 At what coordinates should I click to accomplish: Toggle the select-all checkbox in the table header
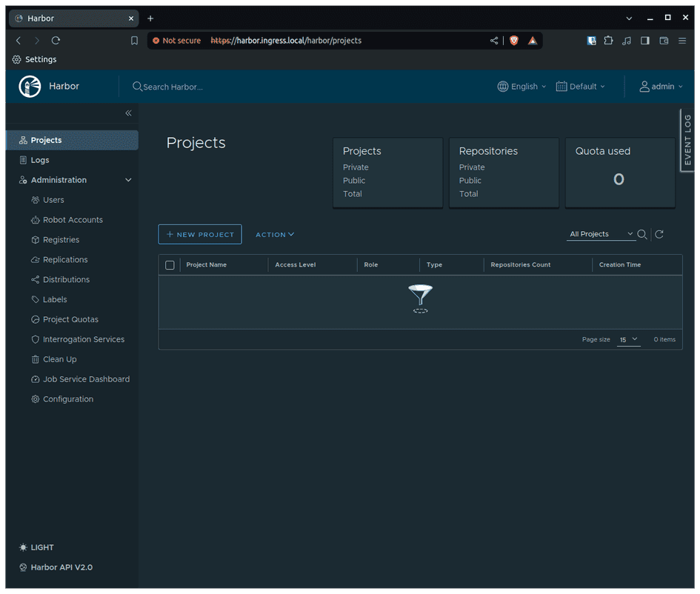(170, 264)
